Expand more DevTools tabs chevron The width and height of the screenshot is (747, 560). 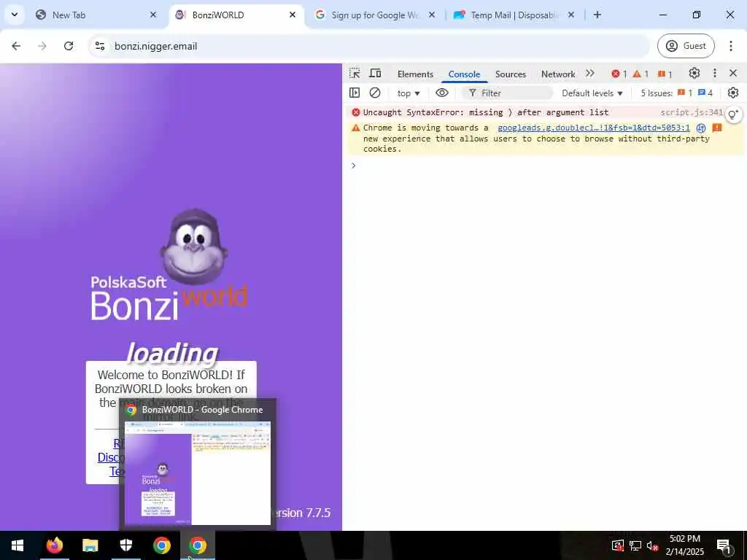[590, 74]
